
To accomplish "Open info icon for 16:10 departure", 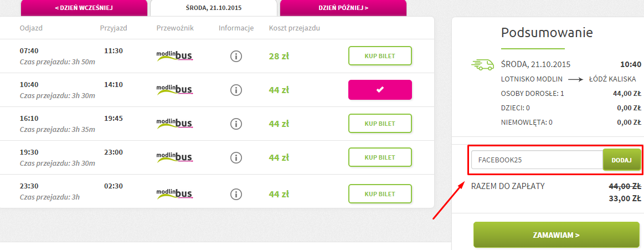I will tap(236, 124).
